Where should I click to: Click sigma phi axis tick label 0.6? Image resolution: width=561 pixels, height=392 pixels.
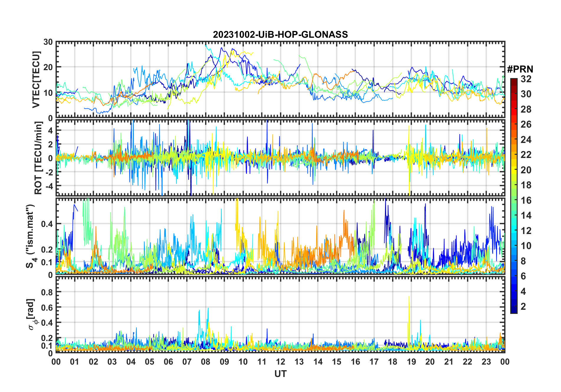47,307
